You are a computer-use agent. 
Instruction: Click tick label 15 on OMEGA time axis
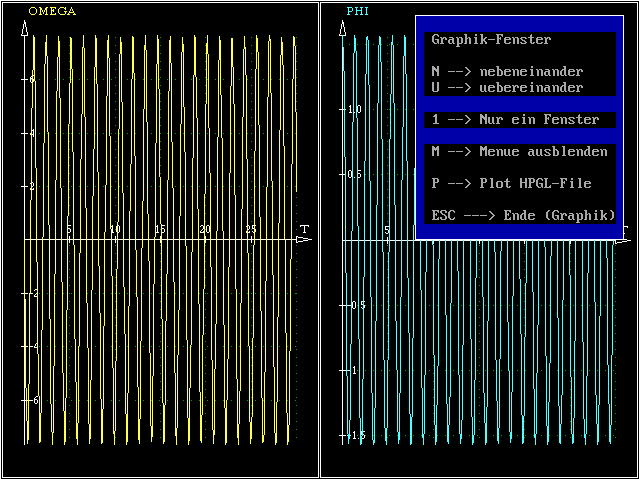point(160,230)
